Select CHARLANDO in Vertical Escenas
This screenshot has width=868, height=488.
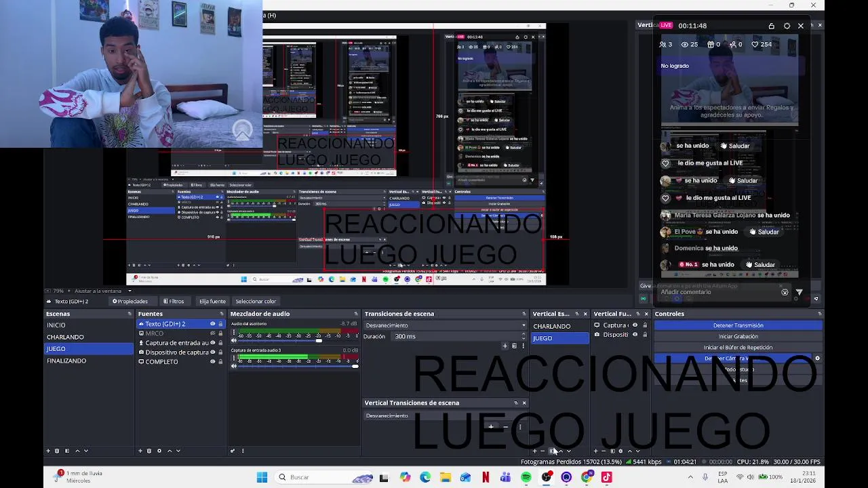559,326
